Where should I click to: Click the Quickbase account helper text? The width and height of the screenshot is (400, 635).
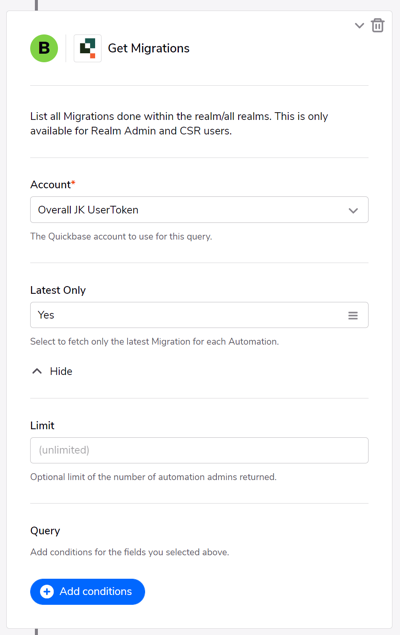click(x=121, y=236)
